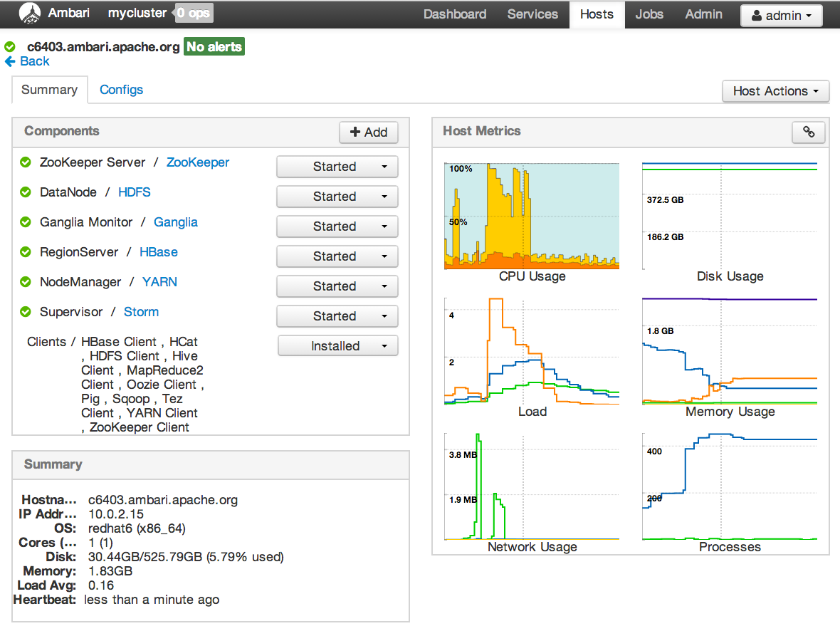Open the Ganglia Monitor Started dropdown
Screen dimensions: 840x631
tap(337, 226)
